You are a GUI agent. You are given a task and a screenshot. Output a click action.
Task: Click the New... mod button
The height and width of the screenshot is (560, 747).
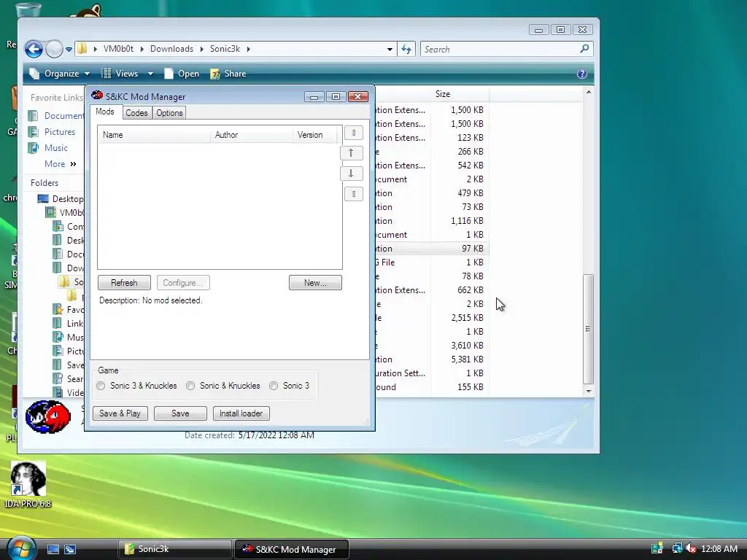[x=315, y=283]
